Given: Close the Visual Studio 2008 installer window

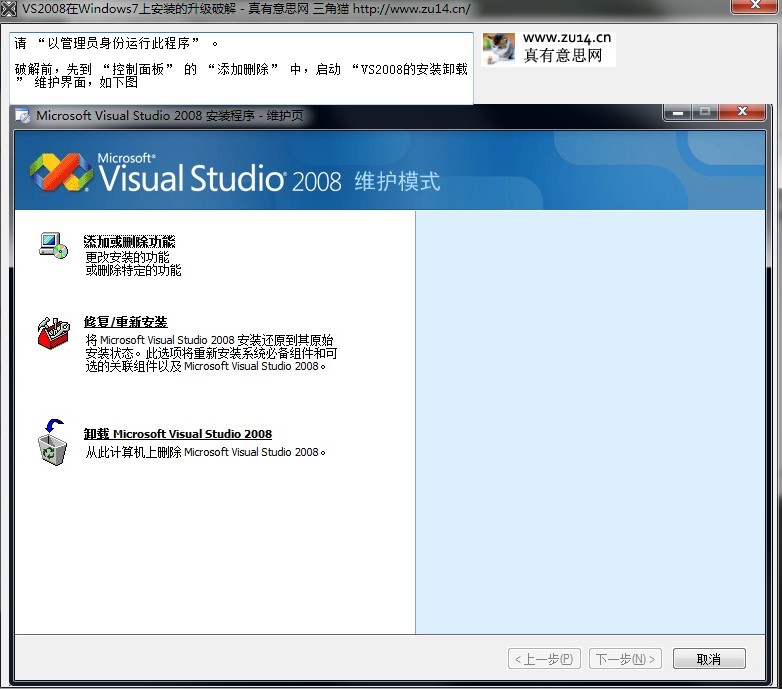Looking at the screenshot, I should (x=742, y=112).
